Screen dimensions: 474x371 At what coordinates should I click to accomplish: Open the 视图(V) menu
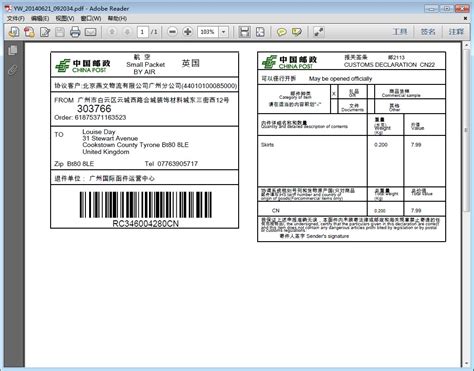65,18
